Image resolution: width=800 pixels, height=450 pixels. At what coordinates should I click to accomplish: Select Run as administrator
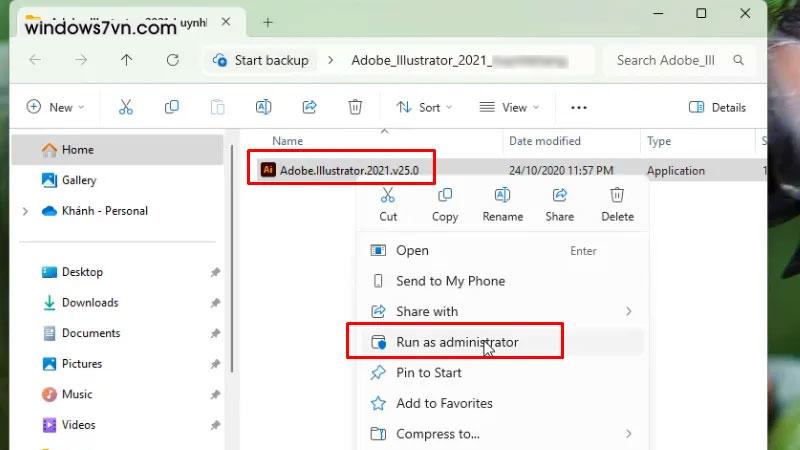[x=456, y=342]
